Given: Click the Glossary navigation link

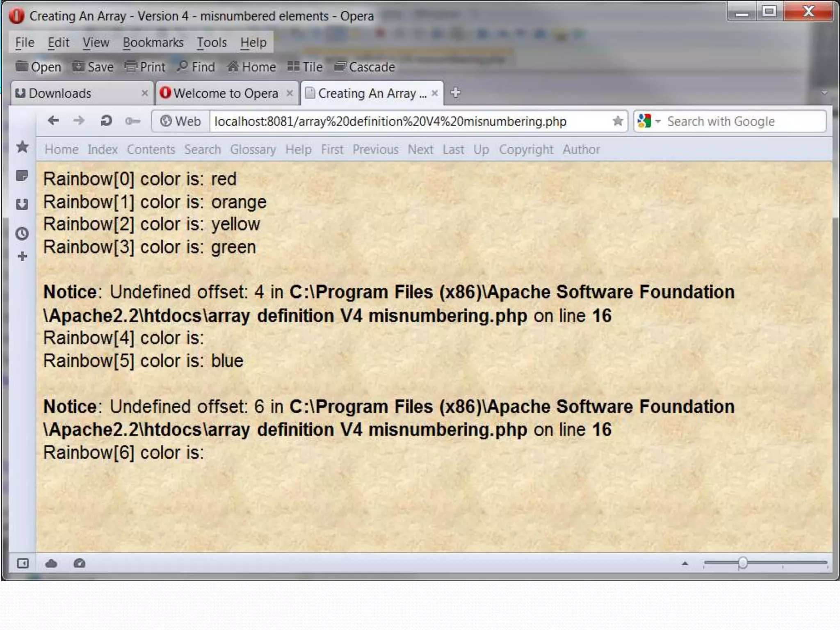Looking at the screenshot, I should coord(253,149).
